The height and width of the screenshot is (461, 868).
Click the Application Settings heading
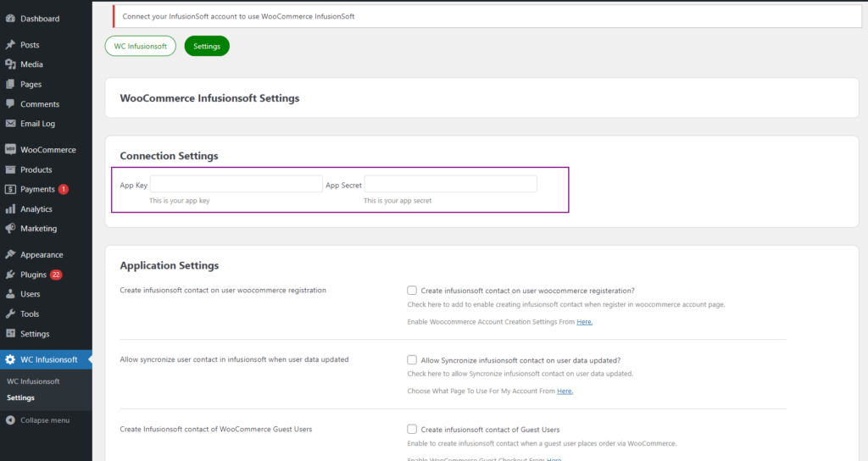pyautogui.click(x=170, y=265)
